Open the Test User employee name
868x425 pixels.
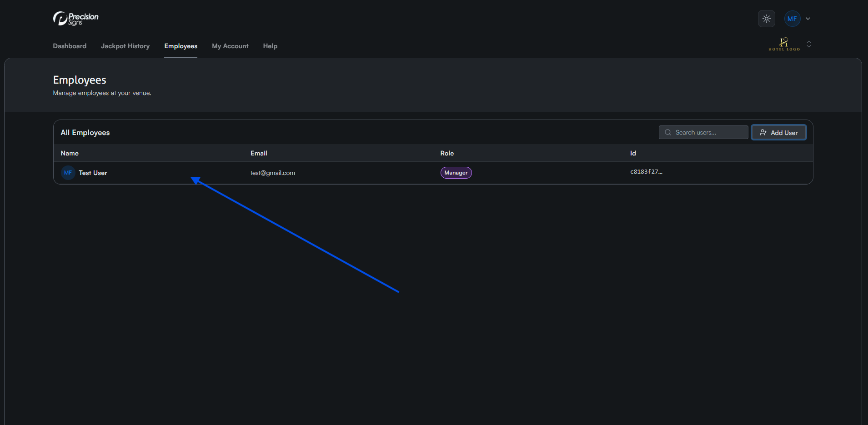(x=93, y=173)
